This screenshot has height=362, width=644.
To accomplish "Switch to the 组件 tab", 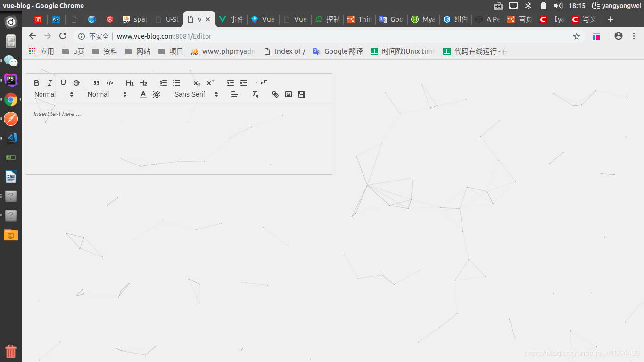I will coord(455,19).
